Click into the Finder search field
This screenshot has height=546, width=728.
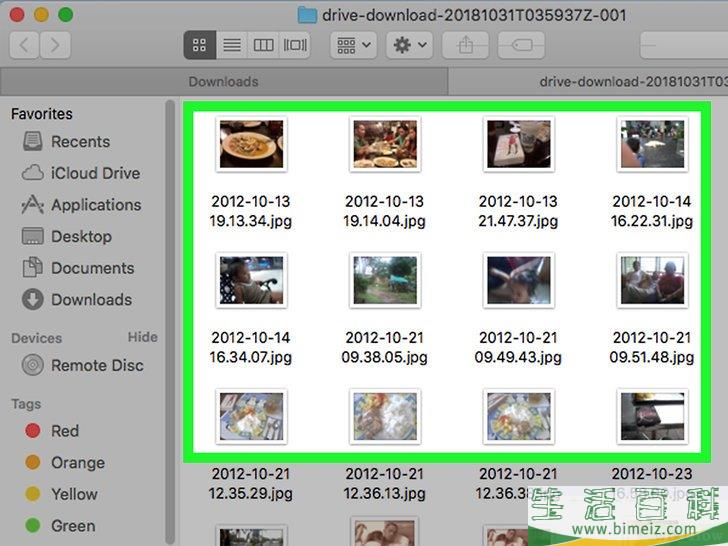[x=684, y=45]
